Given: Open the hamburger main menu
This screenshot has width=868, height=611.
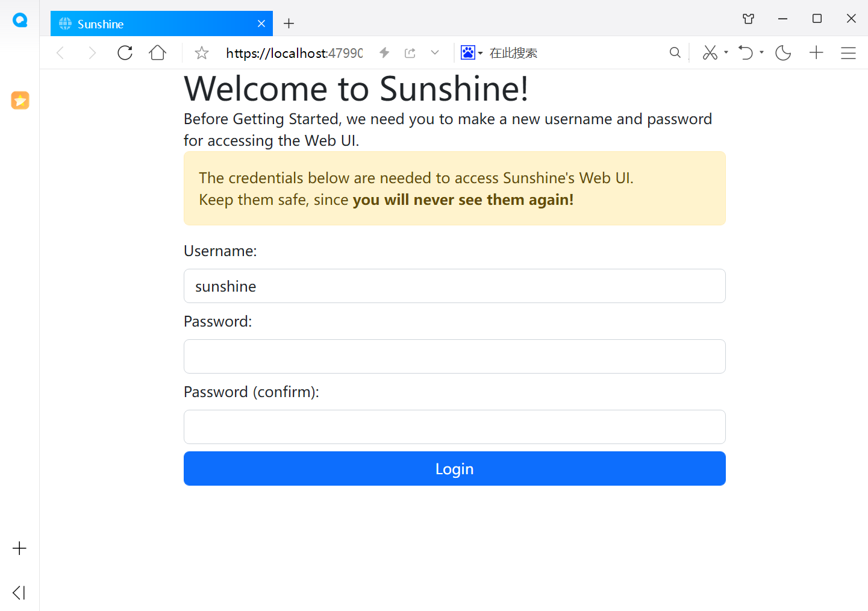Looking at the screenshot, I should 848,53.
